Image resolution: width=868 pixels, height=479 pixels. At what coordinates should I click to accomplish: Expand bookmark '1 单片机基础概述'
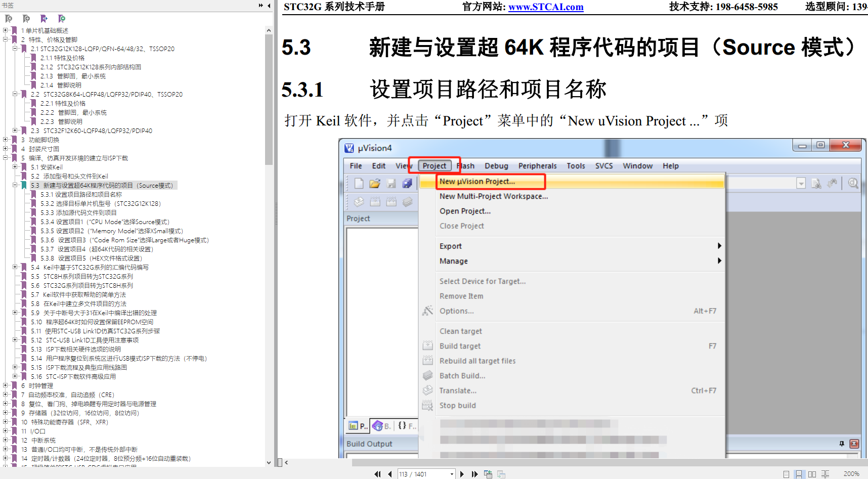click(x=5, y=31)
